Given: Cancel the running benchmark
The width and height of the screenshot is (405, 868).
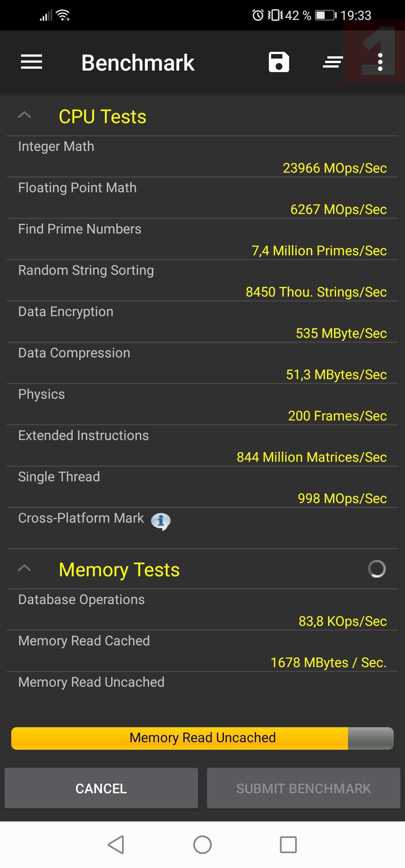Looking at the screenshot, I should [101, 788].
